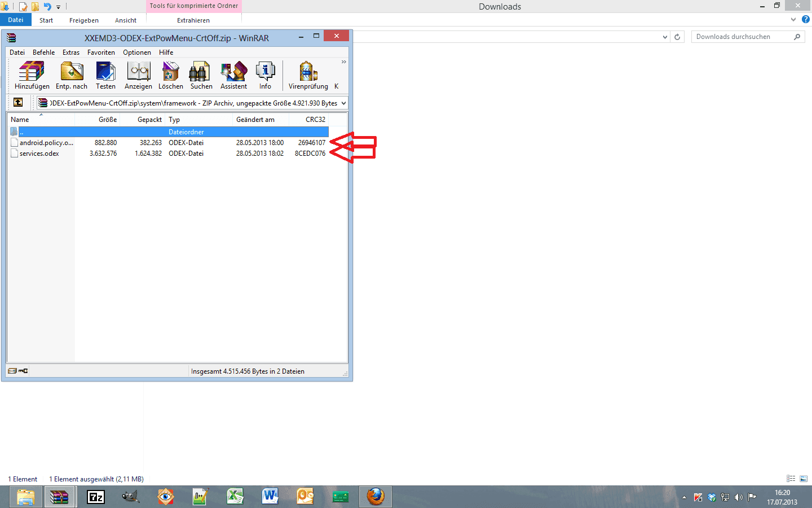Open Outlook from the taskbar
Image resolution: width=812 pixels, height=508 pixels.
click(x=305, y=497)
